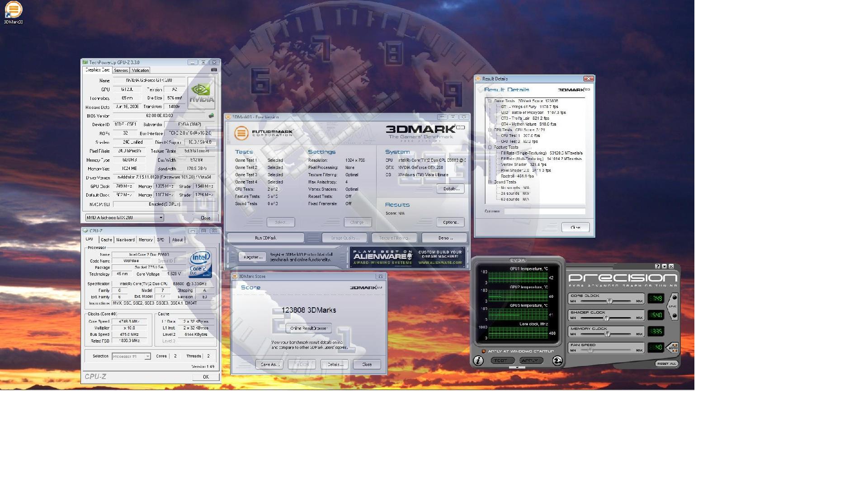This screenshot has height=488, width=868.
Task: Click the Alienware banner ad
Action: [x=407, y=257]
